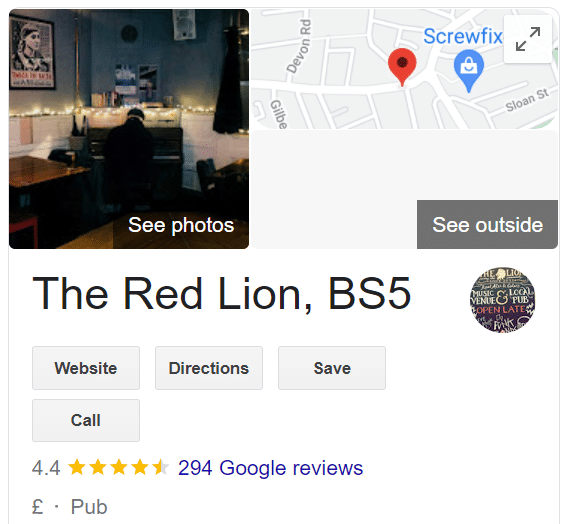561x524 pixels.
Task: Click the Screwfix label on the map
Action: click(x=463, y=36)
